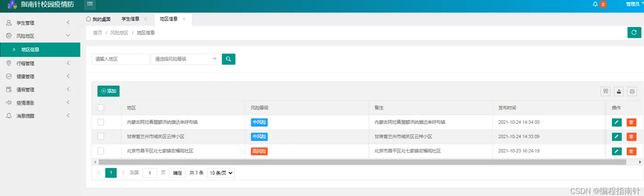Click the 请输入地区 input field
Screen dimensions: 644x196
point(121,59)
